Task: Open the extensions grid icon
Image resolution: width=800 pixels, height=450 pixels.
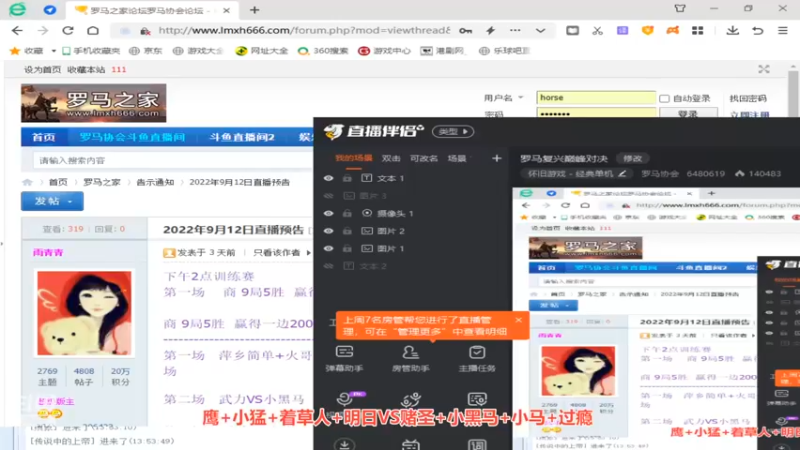Action: [x=697, y=31]
